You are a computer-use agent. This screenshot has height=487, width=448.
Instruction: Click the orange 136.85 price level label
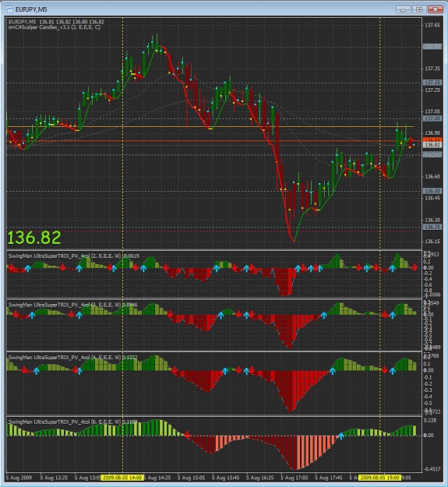[x=432, y=140]
